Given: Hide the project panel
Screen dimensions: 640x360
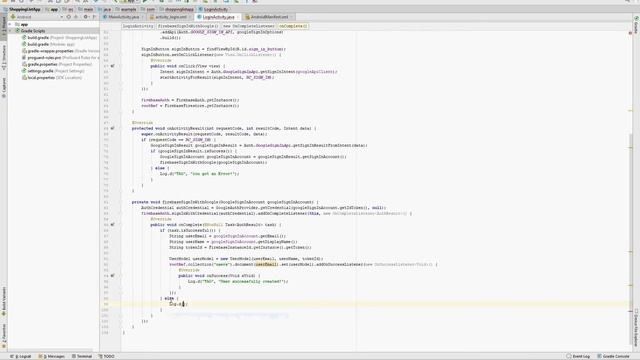Looking at the screenshot, I should pyautogui.click(x=95, y=17).
